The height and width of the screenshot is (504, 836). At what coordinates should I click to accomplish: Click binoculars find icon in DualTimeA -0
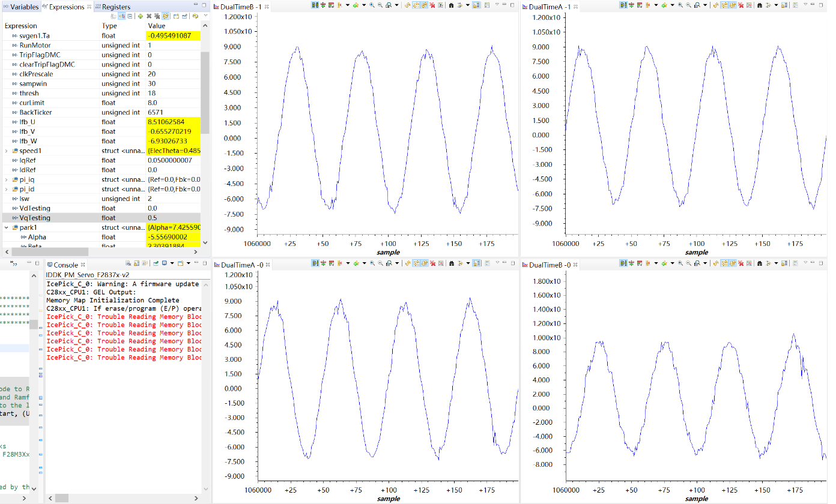[452, 263]
